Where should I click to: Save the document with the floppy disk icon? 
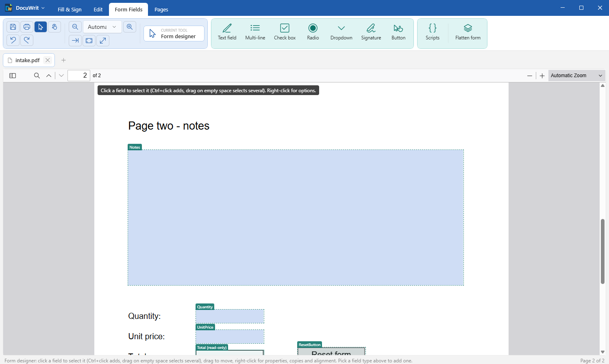click(x=13, y=27)
